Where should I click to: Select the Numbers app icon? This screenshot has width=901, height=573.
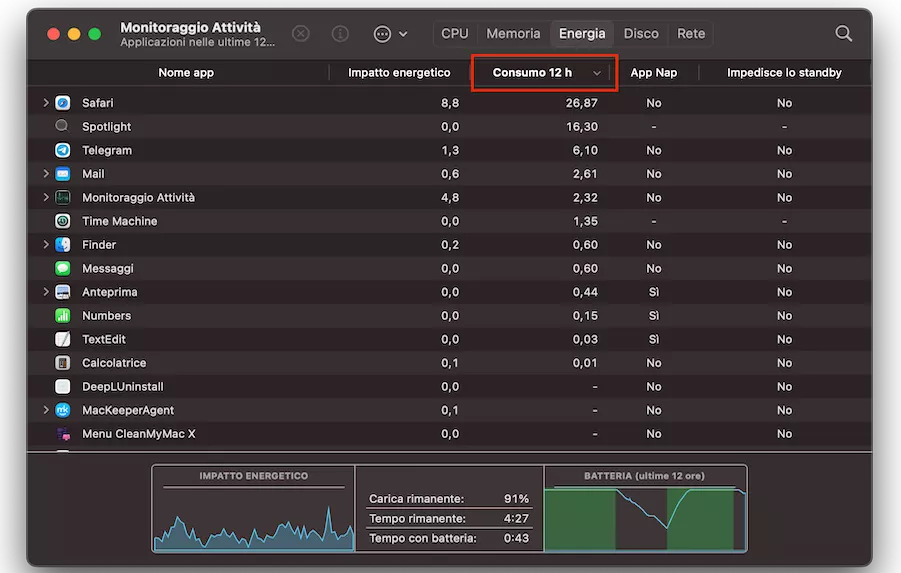pyautogui.click(x=63, y=316)
